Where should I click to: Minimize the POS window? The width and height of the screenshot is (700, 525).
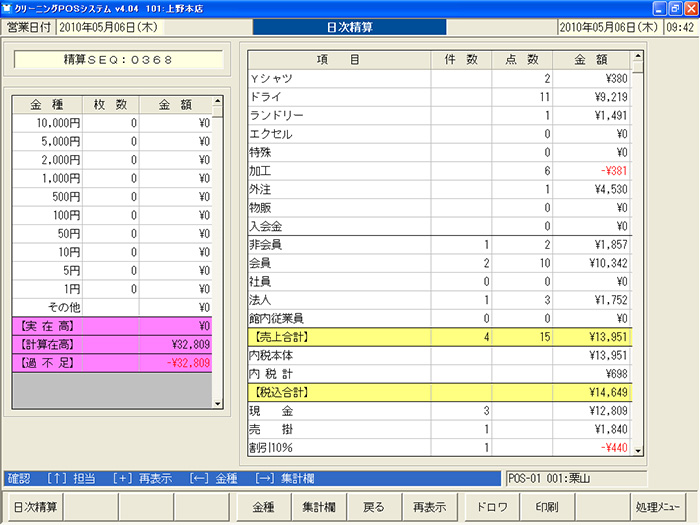tap(654, 8)
